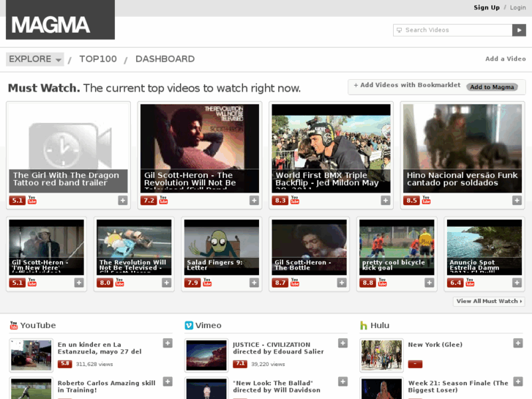Click the 7.9 rating badge on Salad Fingers
Image resolution: width=532 pixels, height=399 pixels.
click(x=192, y=283)
